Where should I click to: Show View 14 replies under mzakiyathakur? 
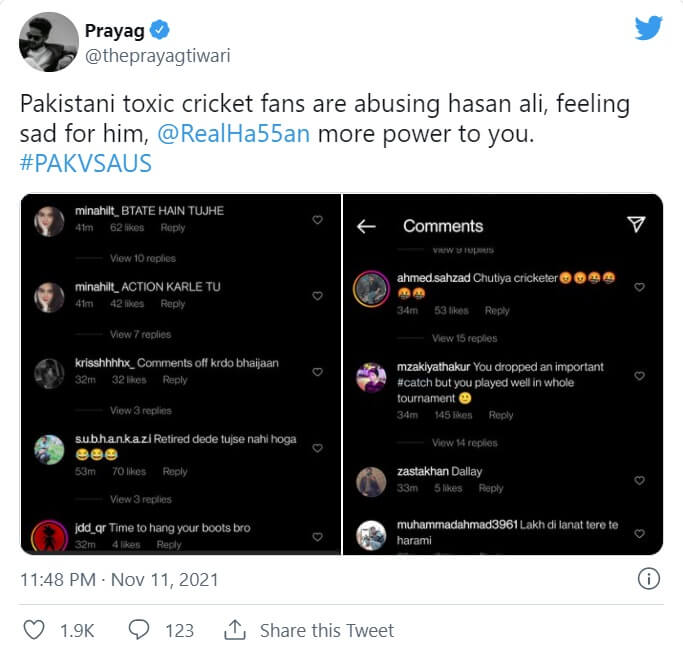click(x=464, y=443)
